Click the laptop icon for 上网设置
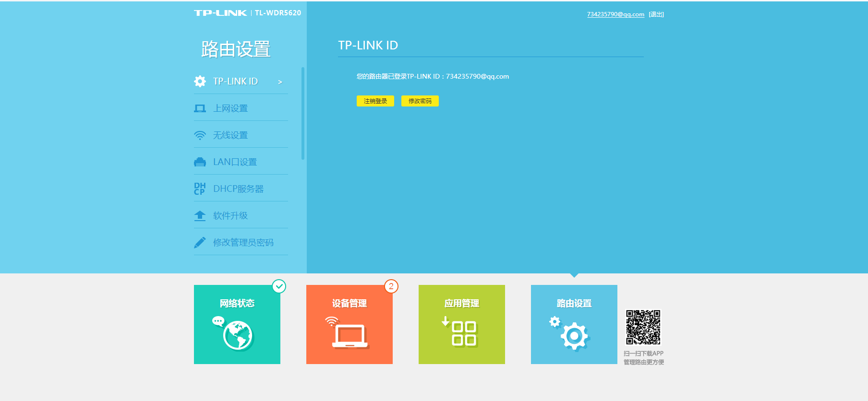This screenshot has width=868, height=401. point(200,108)
